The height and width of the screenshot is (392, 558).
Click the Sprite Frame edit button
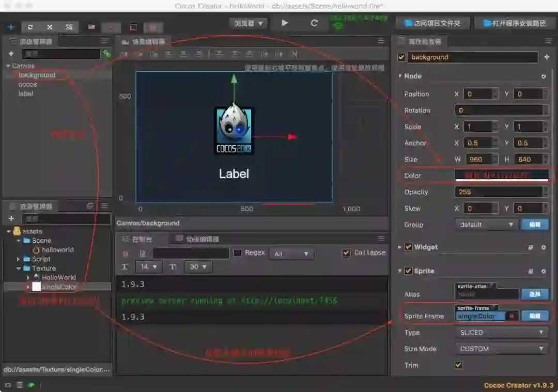point(535,316)
